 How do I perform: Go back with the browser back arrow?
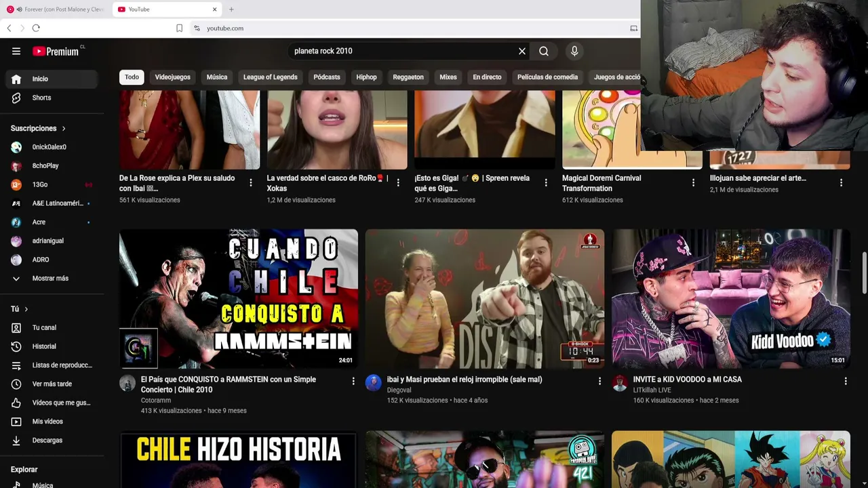tap(9, 28)
